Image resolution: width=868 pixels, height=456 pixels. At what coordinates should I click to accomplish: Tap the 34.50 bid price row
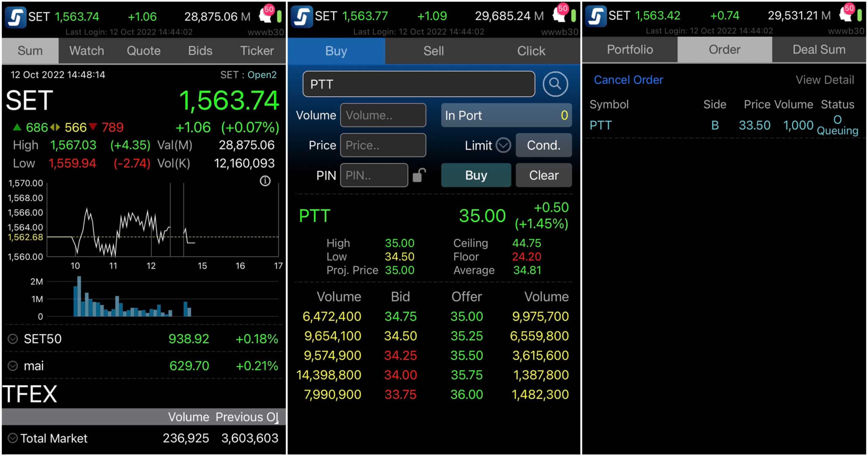pyautogui.click(x=400, y=336)
